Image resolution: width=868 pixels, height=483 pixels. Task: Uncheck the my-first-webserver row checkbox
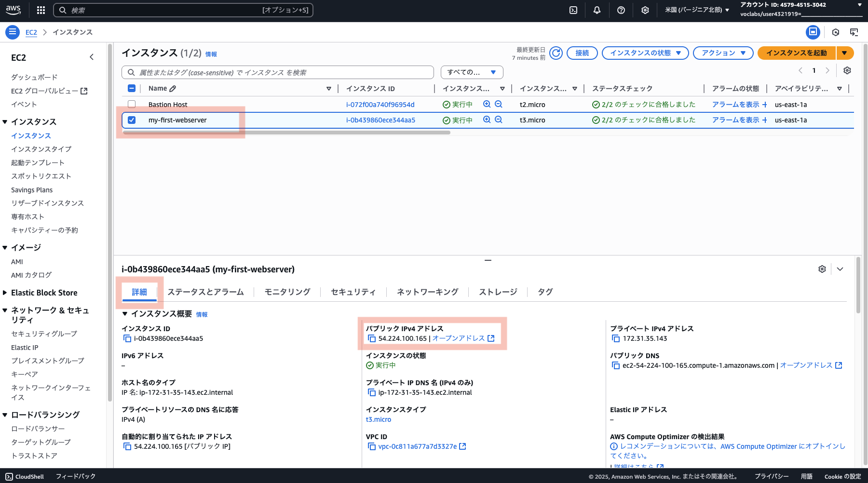132,120
